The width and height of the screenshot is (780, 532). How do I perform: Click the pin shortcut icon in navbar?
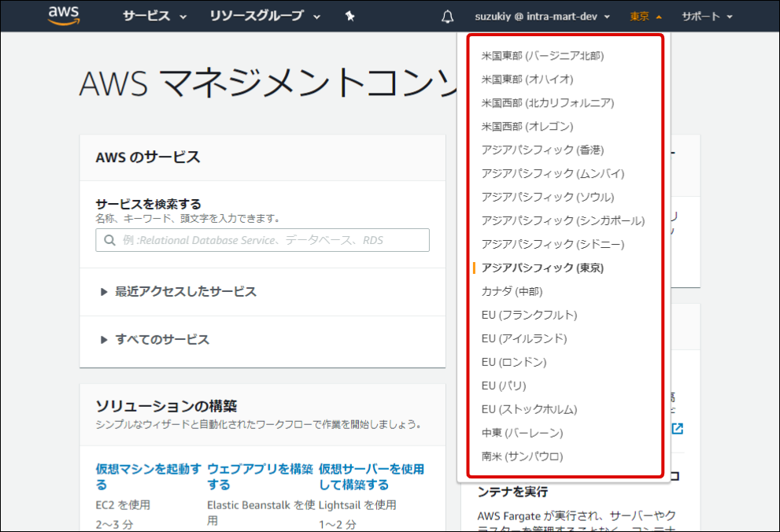click(x=350, y=17)
